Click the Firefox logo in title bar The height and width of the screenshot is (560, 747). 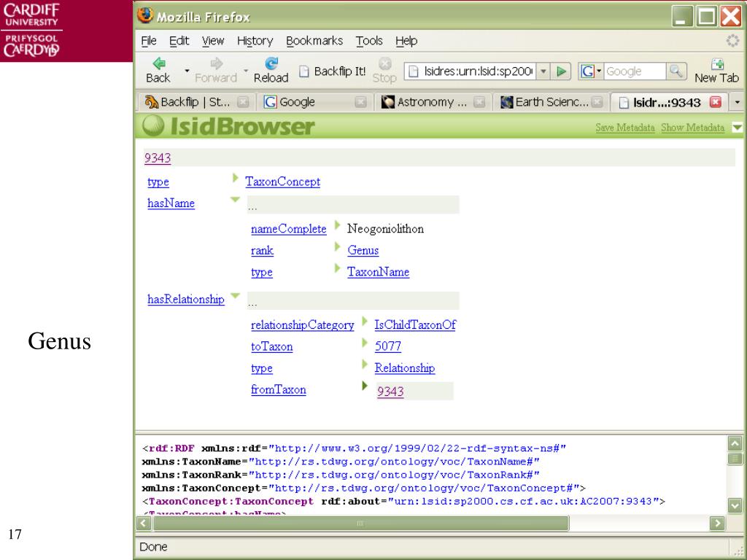point(145,16)
